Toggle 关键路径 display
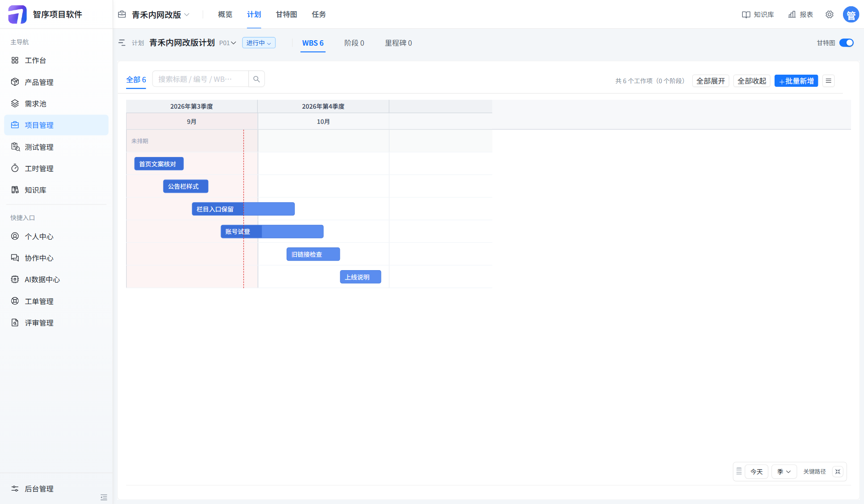The height and width of the screenshot is (504, 864). (814, 472)
